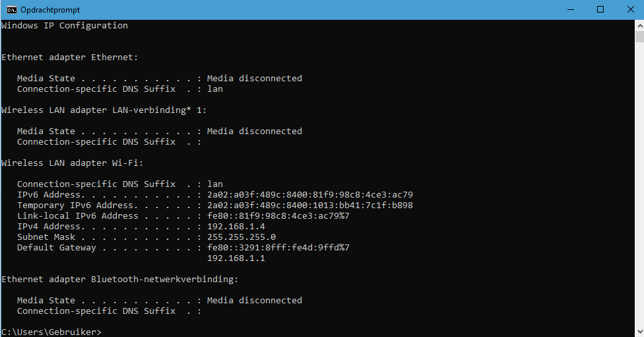
Task: Minimize the Opdrachtprompt window
Action: [571, 9]
